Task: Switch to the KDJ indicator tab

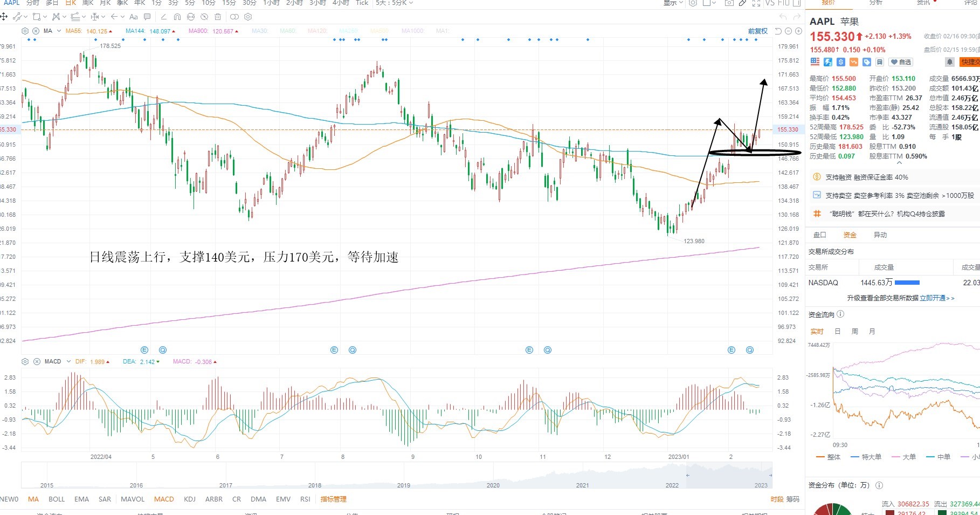Action: click(190, 499)
